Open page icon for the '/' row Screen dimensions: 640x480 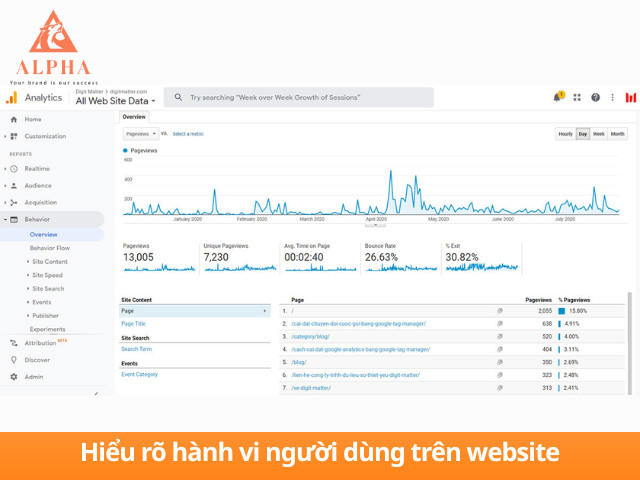pyautogui.click(x=500, y=311)
